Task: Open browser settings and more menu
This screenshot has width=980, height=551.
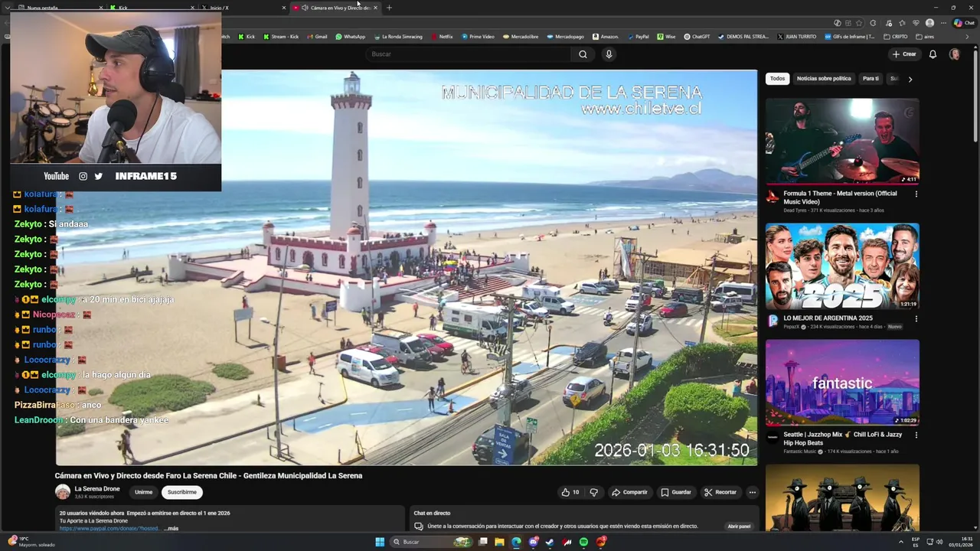Action: [943, 23]
